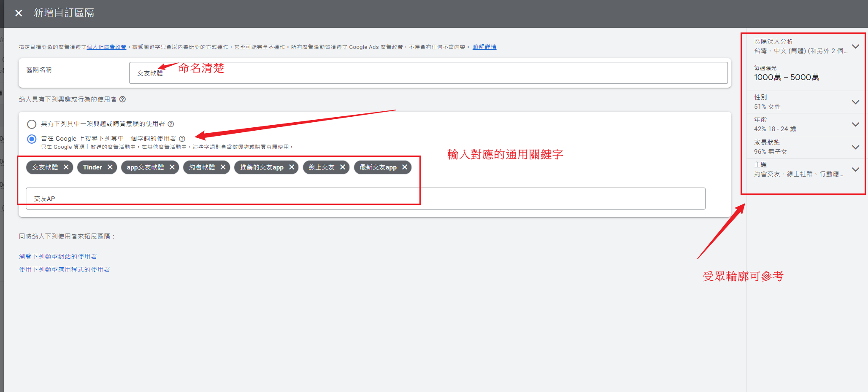Screen dimensions: 868x392
Task: Click the Tinder keyword chip label
Action: coord(92,167)
